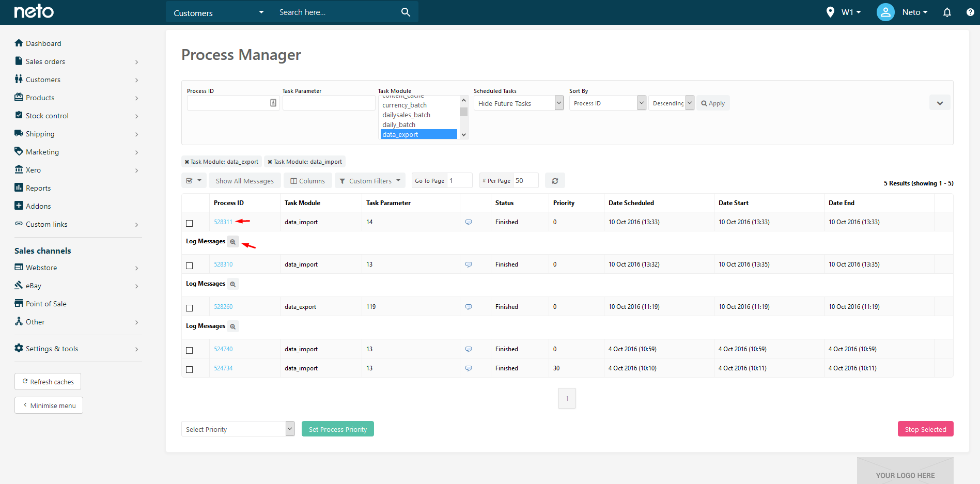Open the W1 location pin menu
This screenshot has height=484, width=980.
(x=843, y=12)
